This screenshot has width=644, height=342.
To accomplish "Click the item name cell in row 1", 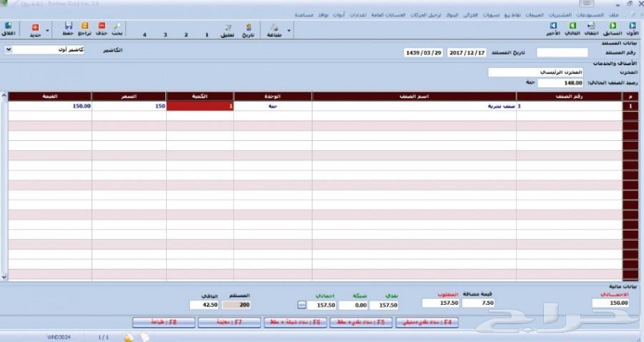I will (x=414, y=106).
